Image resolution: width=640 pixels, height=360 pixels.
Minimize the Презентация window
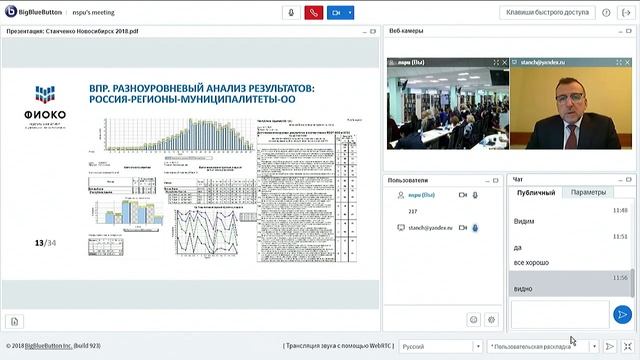click(x=364, y=31)
